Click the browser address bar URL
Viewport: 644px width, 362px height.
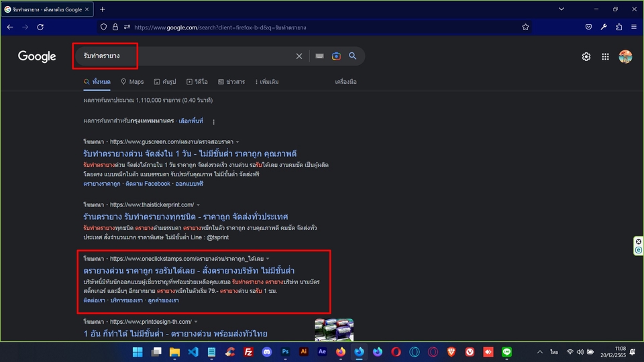220,27
